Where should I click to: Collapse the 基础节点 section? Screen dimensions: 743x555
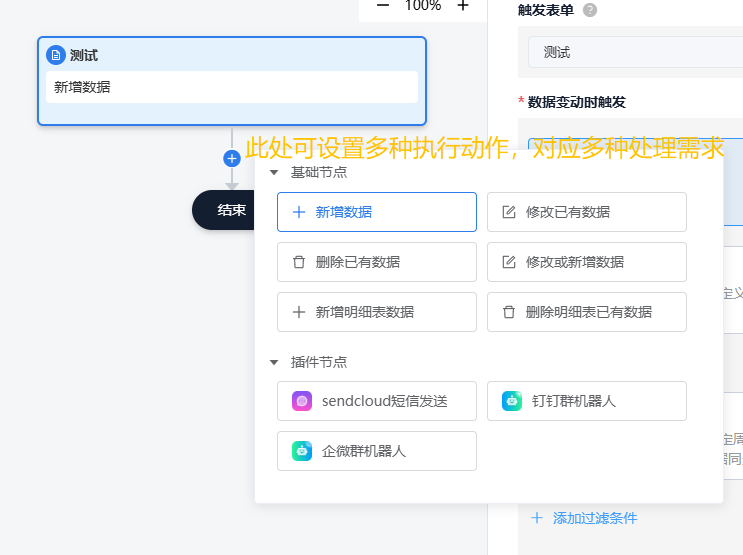[x=275, y=172]
